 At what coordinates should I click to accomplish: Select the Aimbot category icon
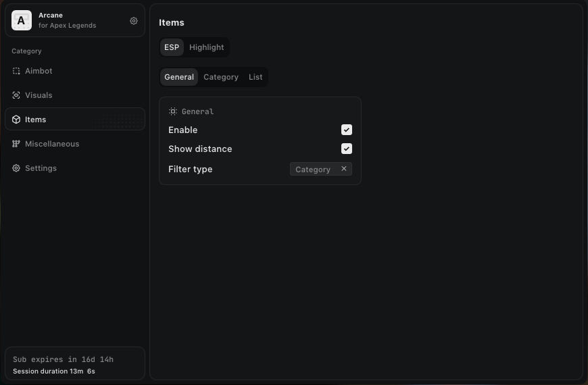tap(16, 71)
